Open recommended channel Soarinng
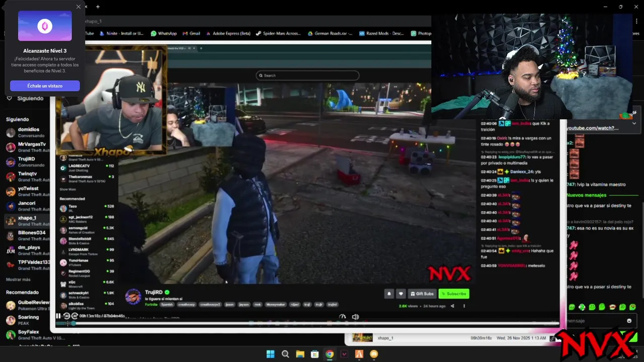 tap(28, 320)
